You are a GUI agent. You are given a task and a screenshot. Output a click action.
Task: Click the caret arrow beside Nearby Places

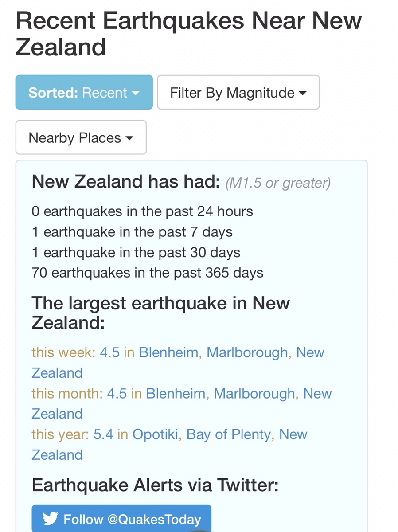129,138
